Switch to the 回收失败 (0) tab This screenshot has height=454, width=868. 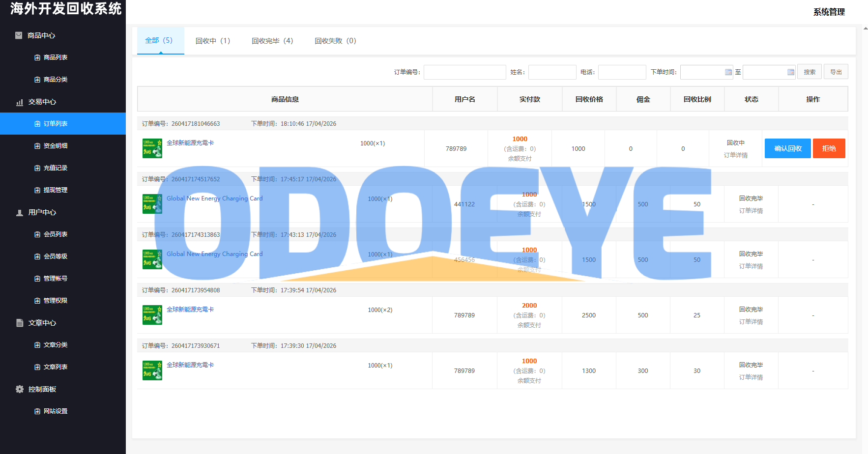335,41
